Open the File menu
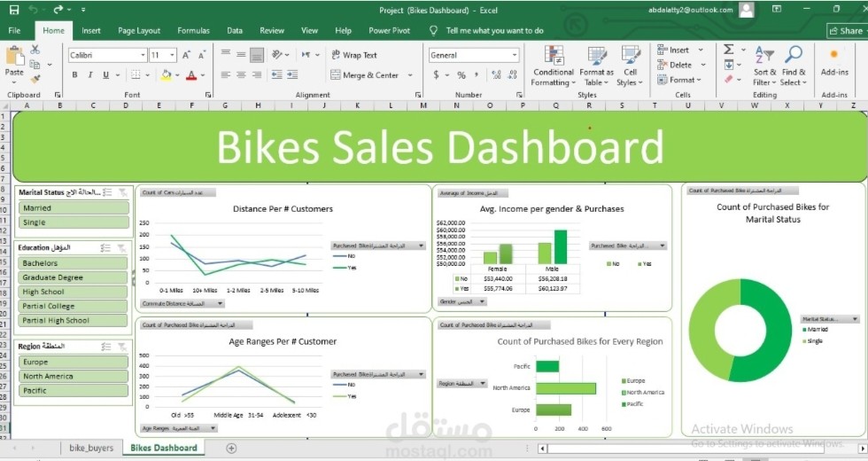The height and width of the screenshot is (461, 868). coord(14,30)
